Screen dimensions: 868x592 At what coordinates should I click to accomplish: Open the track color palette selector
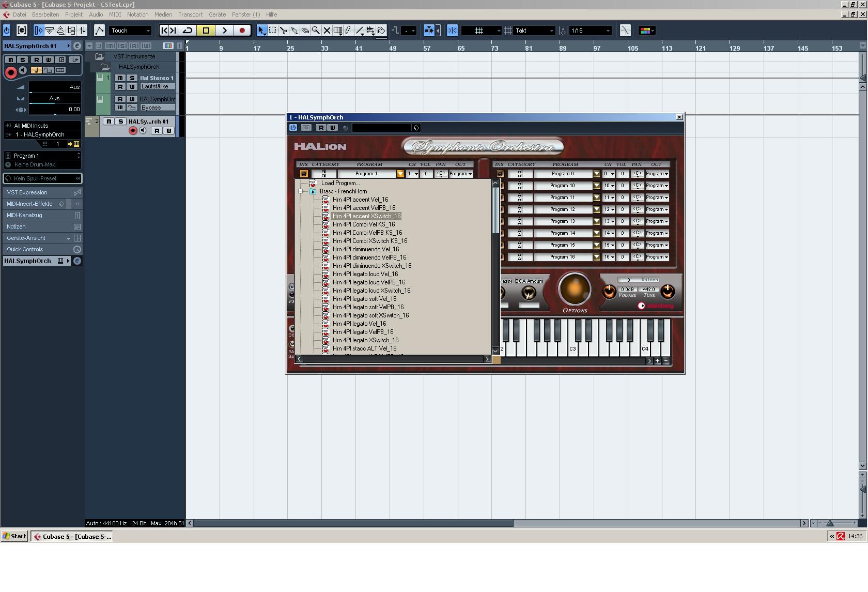point(647,31)
